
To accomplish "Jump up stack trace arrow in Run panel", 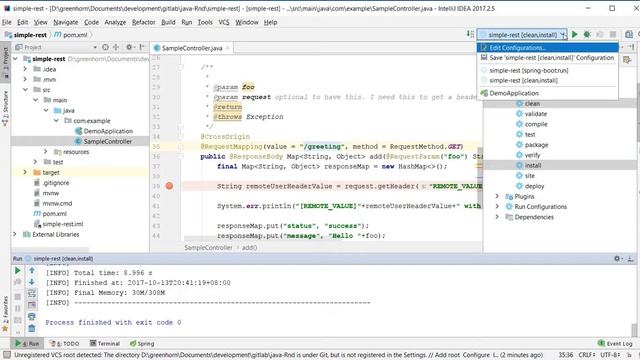I will click(x=32, y=270).
